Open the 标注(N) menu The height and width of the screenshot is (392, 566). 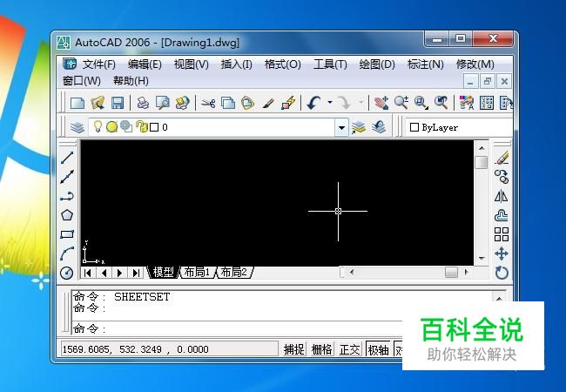click(425, 64)
